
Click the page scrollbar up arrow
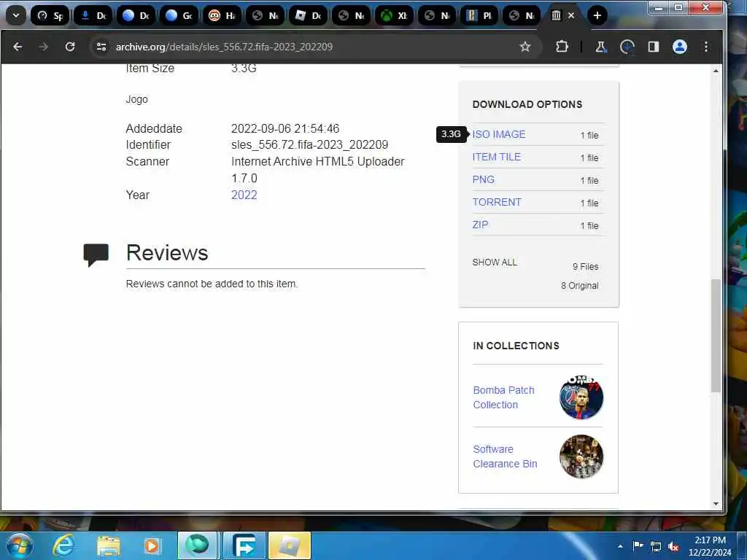[x=716, y=71]
